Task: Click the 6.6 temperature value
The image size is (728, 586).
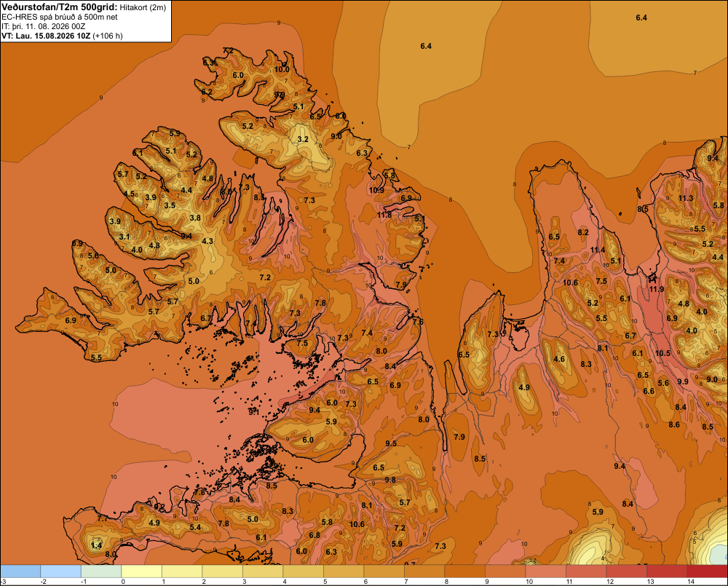Action: pyautogui.click(x=649, y=391)
